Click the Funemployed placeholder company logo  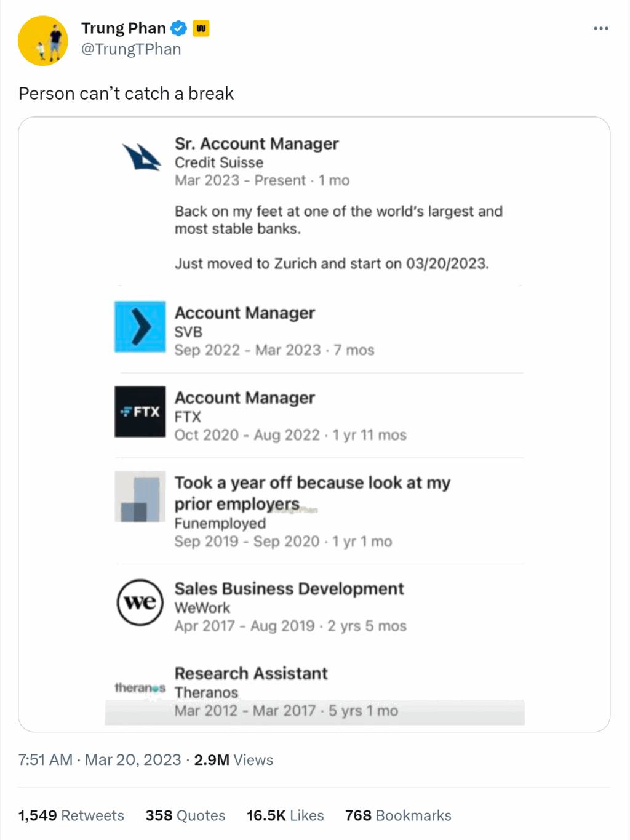click(140, 497)
